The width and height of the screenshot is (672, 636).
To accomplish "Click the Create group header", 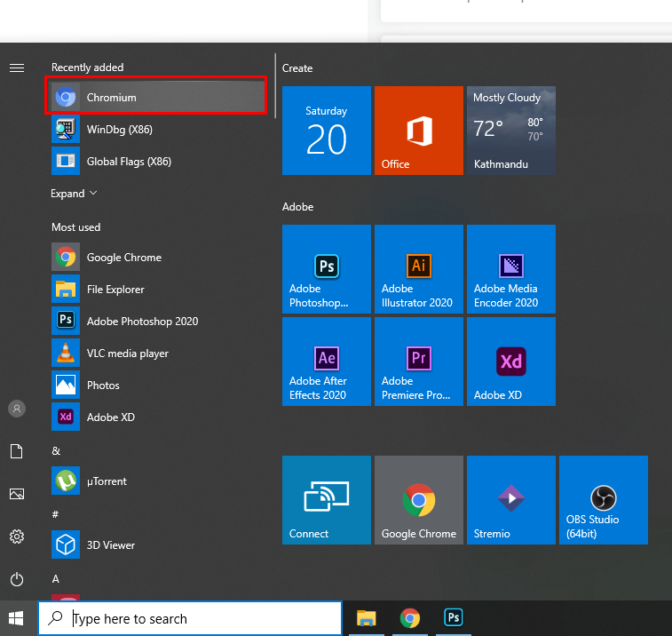I will tap(297, 68).
